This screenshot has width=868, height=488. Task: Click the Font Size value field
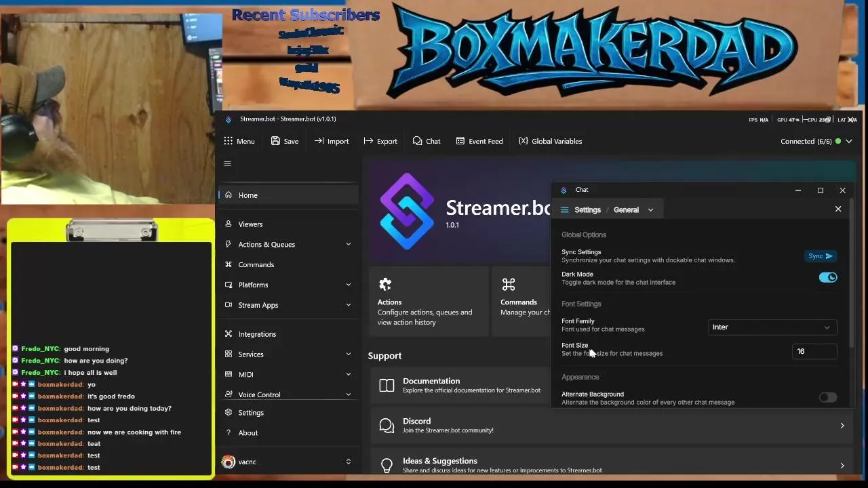point(814,351)
